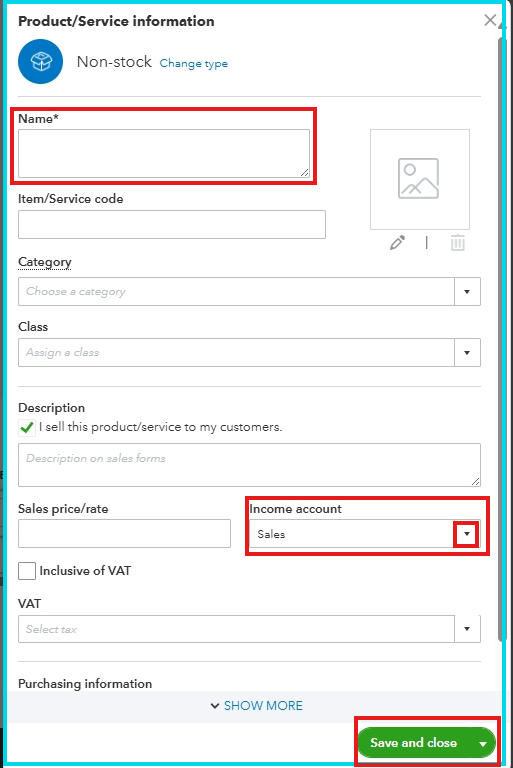This screenshot has height=768, width=513.
Task: Click the Save and close button
Action: click(x=414, y=743)
